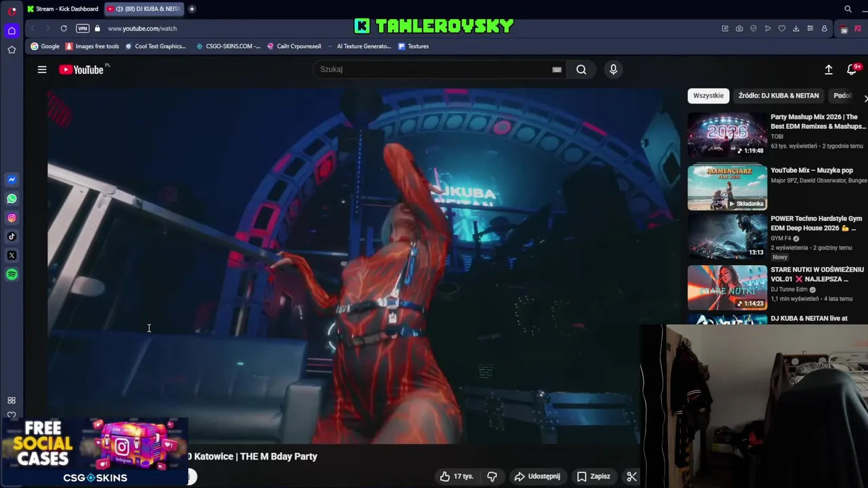Open the sidebar home start page icon
The image size is (868, 488).
click(12, 30)
